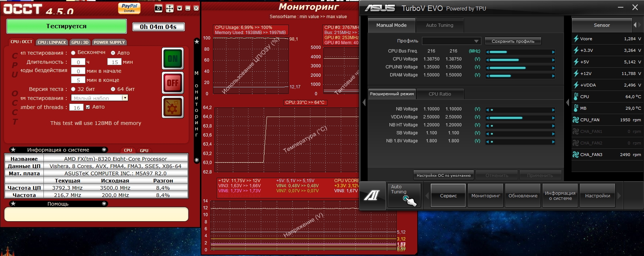Select Manual Mode tab

(x=391, y=25)
